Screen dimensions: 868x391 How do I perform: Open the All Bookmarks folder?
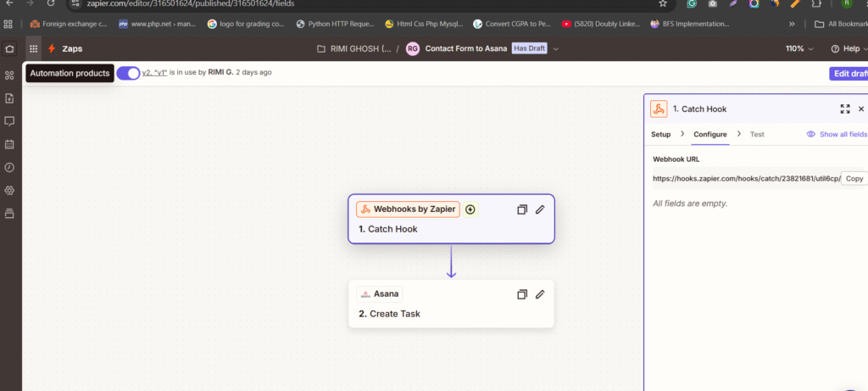pyautogui.click(x=842, y=24)
